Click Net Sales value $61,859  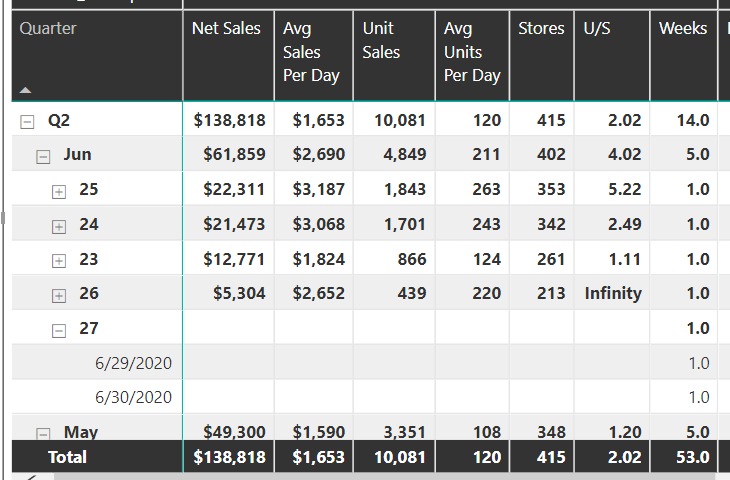234,154
